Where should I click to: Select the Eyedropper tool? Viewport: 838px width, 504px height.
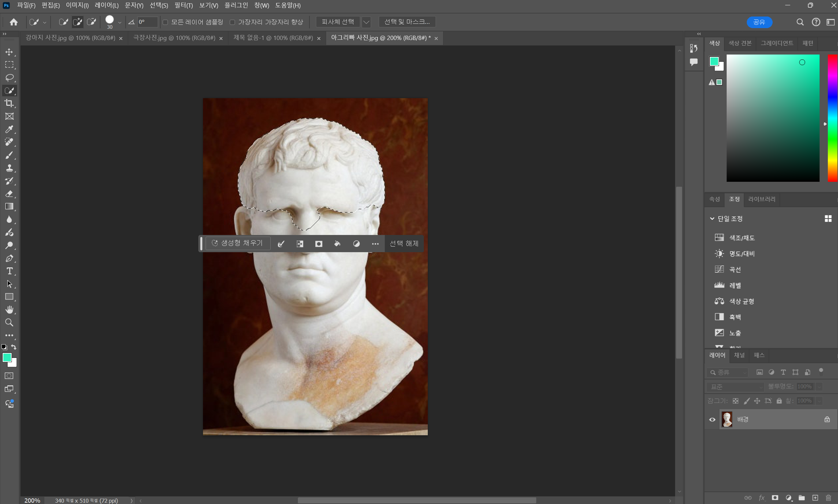[x=9, y=129]
